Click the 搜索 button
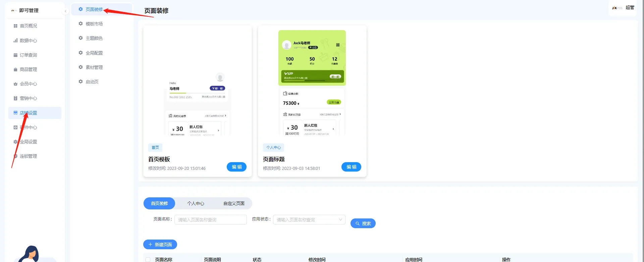Screen dimensions: 644x262 coord(363,223)
